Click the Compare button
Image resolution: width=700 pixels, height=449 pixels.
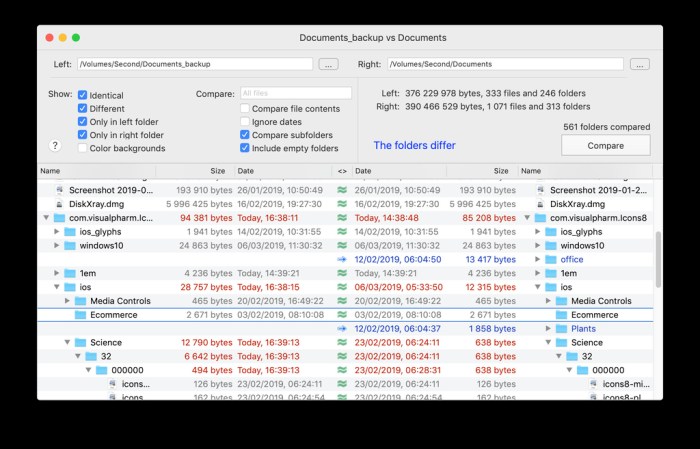click(605, 146)
